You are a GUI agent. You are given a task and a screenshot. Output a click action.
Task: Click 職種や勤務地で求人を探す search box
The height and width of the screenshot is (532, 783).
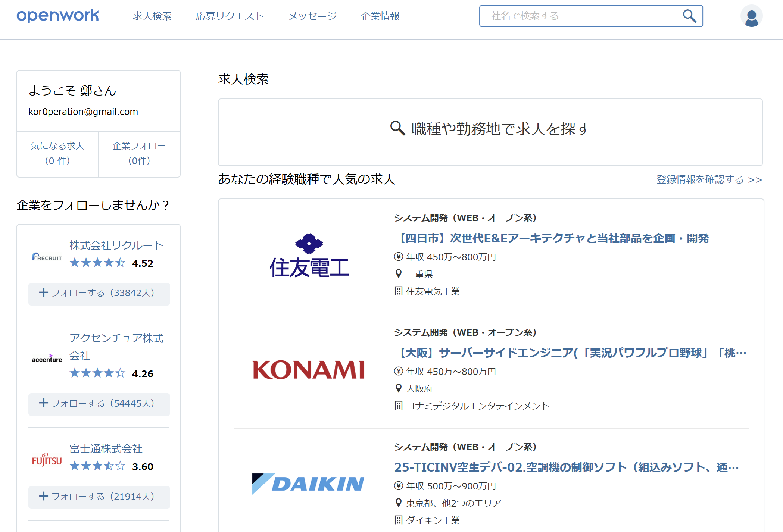(490, 129)
